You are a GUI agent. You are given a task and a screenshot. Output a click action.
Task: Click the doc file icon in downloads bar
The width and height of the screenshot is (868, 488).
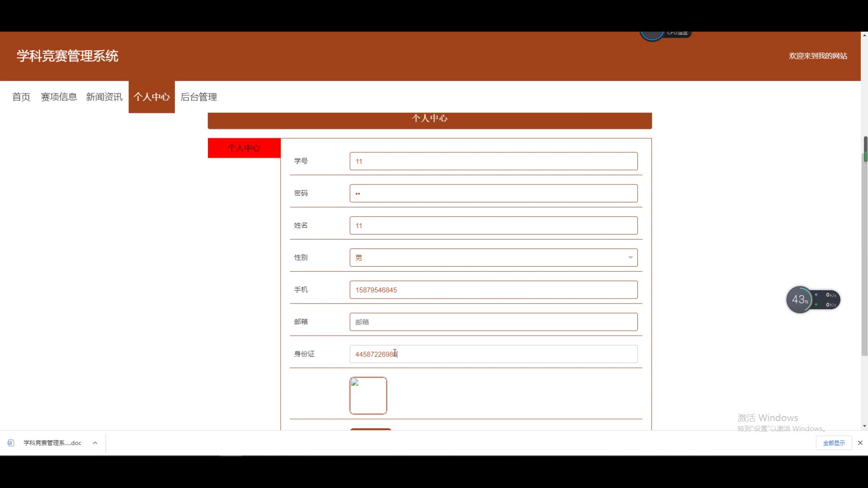click(x=11, y=443)
